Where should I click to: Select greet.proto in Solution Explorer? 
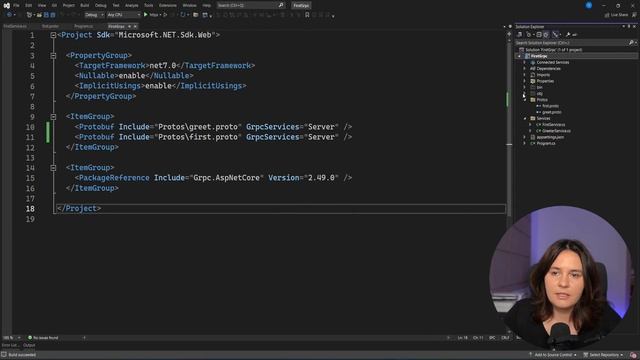[551, 112]
